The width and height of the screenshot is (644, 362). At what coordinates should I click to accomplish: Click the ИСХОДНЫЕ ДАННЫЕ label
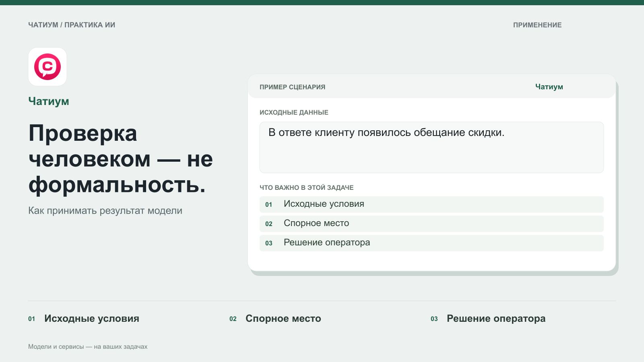294,113
